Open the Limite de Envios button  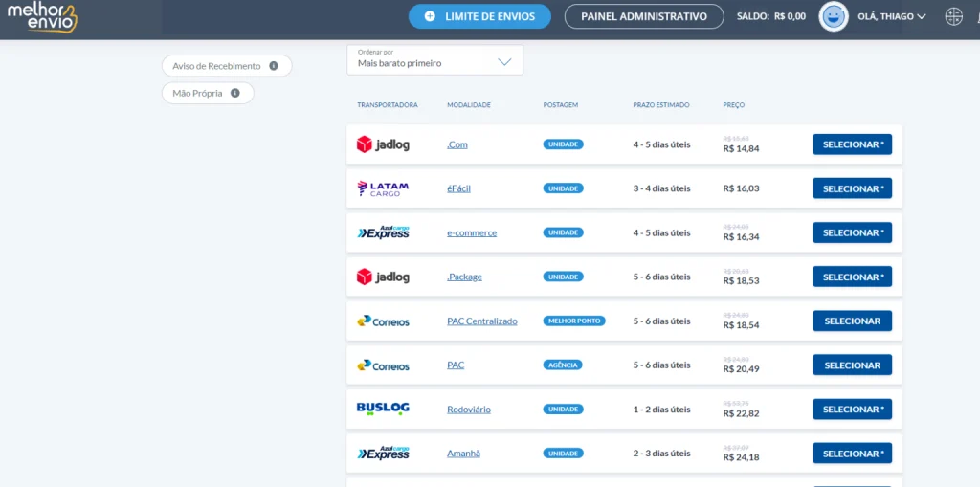click(479, 17)
